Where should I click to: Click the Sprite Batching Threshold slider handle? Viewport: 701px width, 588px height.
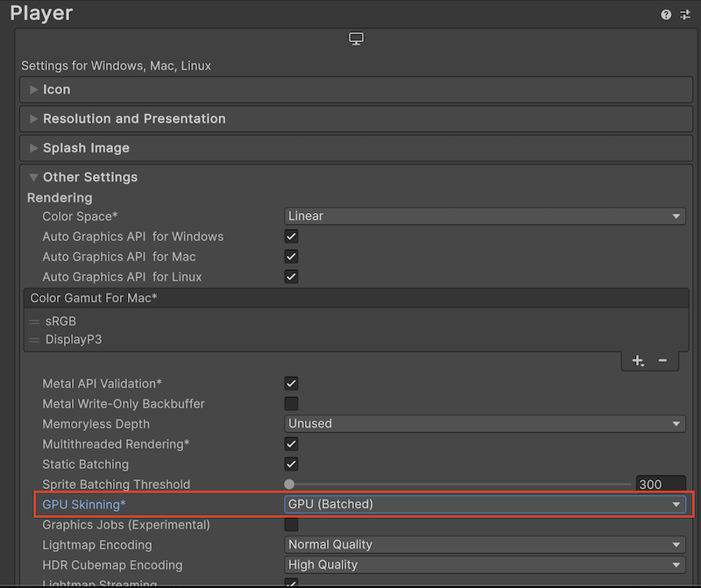pyautogui.click(x=289, y=485)
